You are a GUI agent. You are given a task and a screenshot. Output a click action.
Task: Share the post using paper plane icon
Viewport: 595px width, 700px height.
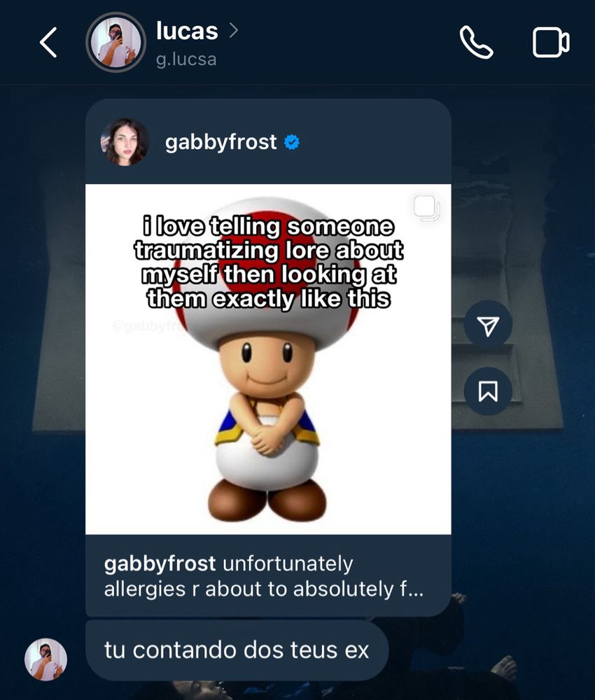[x=488, y=325]
